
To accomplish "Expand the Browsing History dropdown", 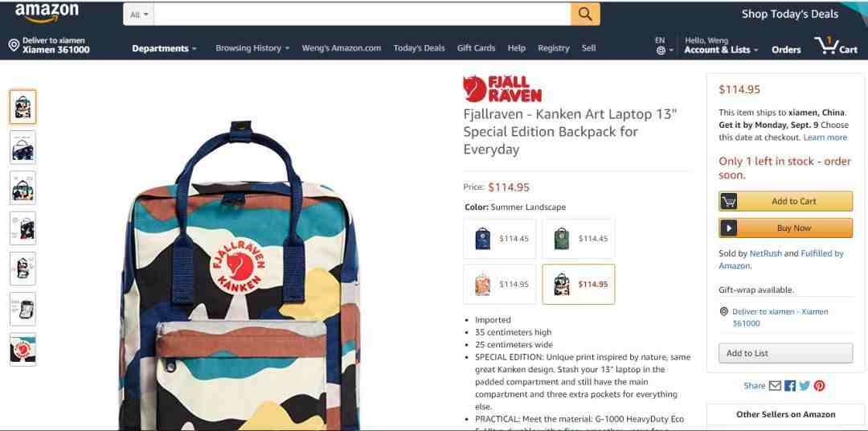I will coord(252,48).
